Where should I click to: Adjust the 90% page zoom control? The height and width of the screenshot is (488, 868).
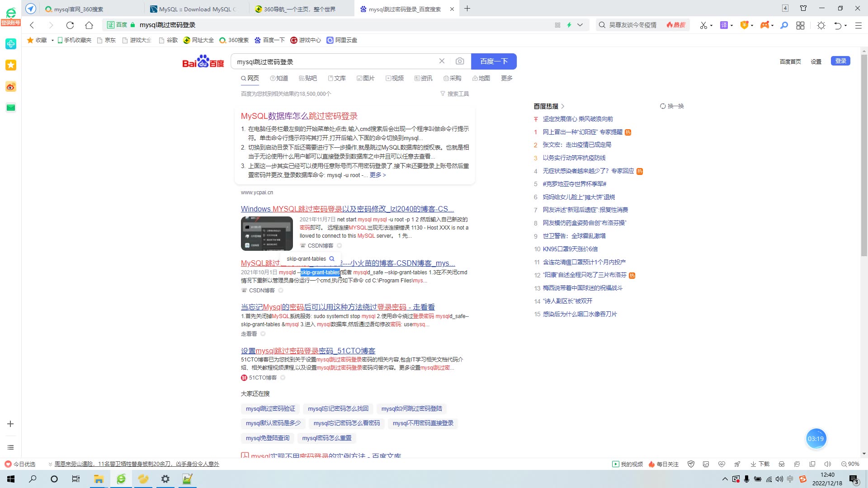tap(851, 464)
